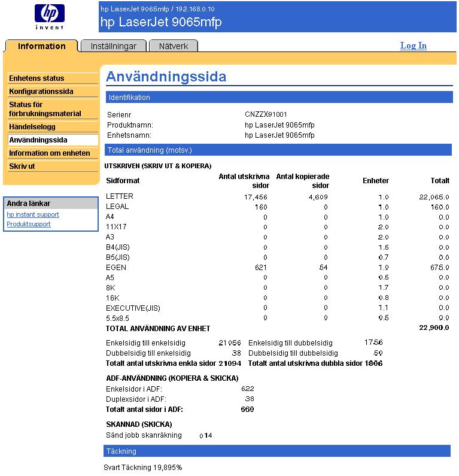Click Svart Täckning 19,895% text
This screenshot has height=476, width=459.
[x=143, y=468]
